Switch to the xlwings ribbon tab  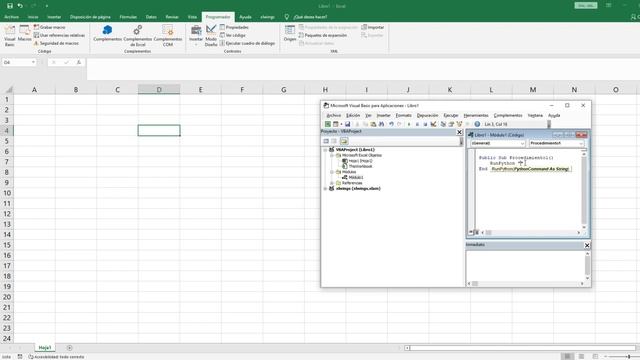(x=267, y=17)
